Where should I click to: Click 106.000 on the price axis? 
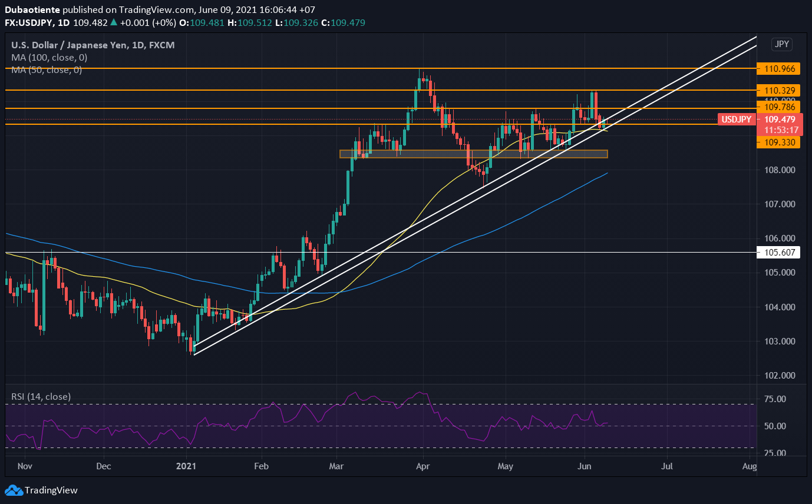[780, 238]
